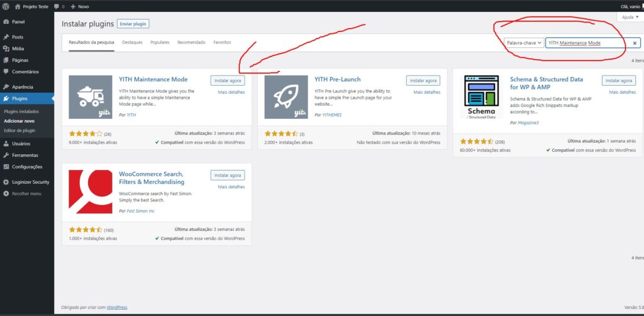Image resolution: width=644 pixels, height=316 pixels.
Task: Click the Plugins plug icon in sidebar
Action: pyautogui.click(x=6, y=99)
